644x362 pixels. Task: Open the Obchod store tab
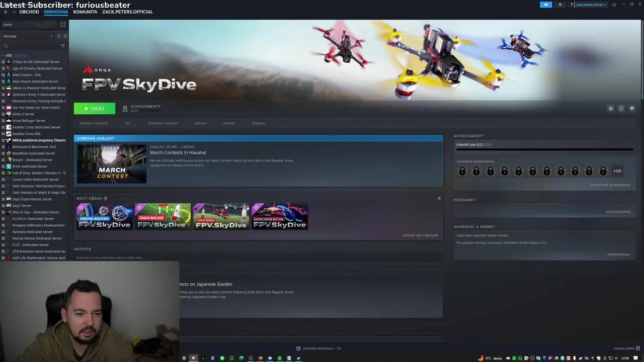tap(29, 12)
